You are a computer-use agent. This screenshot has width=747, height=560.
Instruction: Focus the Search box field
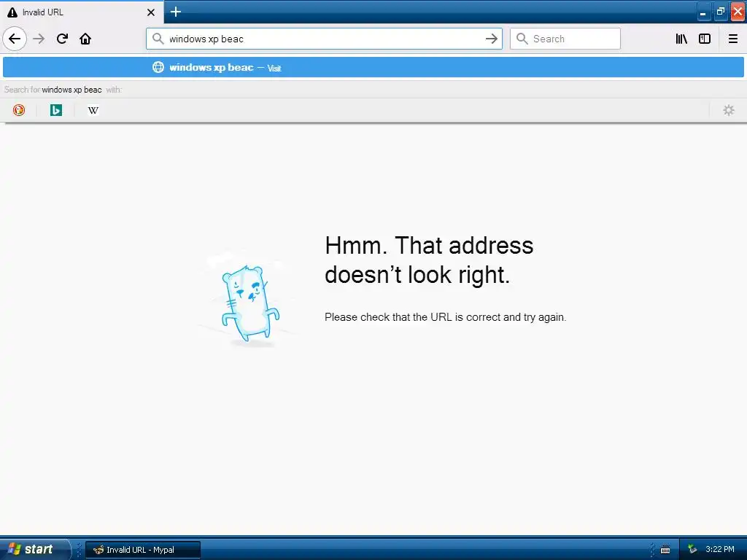click(565, 39)
